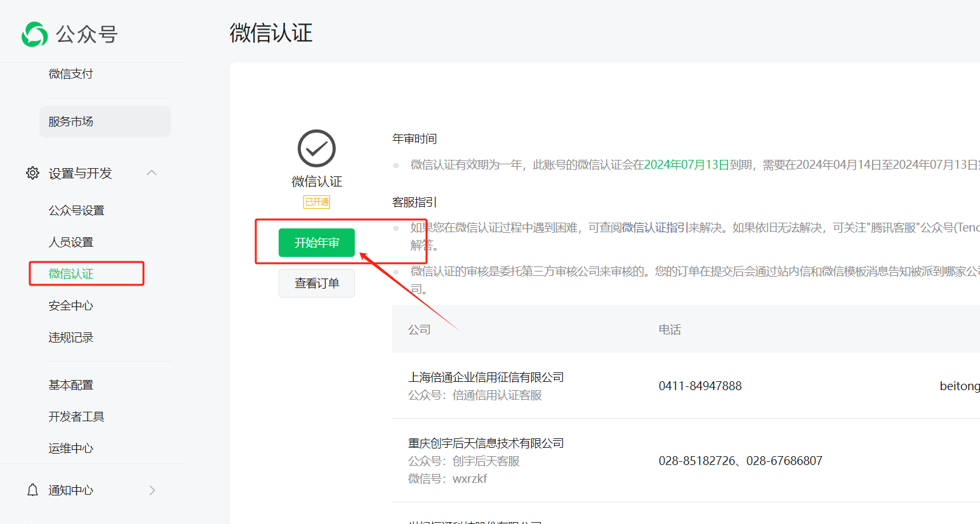
Task: Click 上海倍通企业信用征信有限公司 company name
Action: pyautogui.click(x=486, y=377)
